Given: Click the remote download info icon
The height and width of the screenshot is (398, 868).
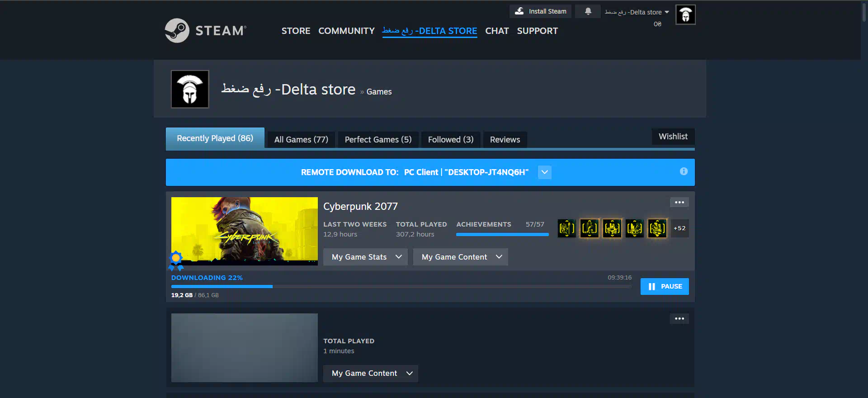Looking at the screenshot, I should coord(684,171).
